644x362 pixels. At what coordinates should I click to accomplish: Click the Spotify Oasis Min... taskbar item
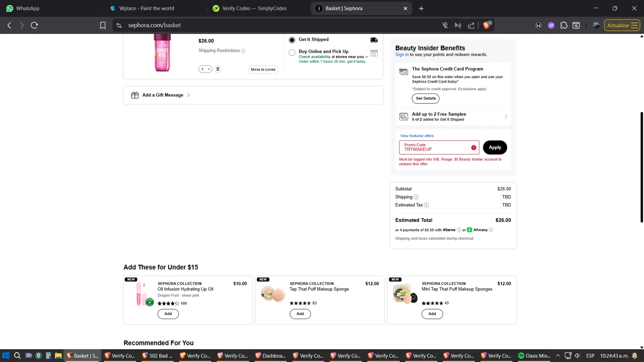click(534, 356)
